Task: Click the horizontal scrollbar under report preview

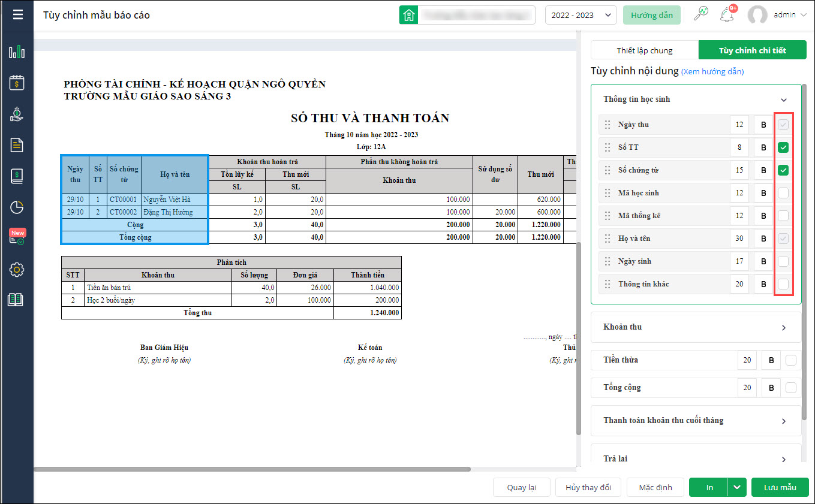Action: (x=252, y=469)
